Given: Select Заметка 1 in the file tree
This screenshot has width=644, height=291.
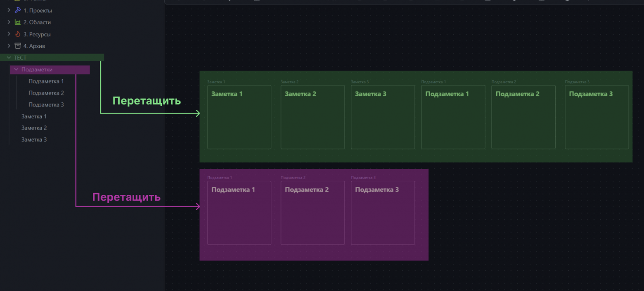Looking at the screenshot, I should pyautogui.click(x=34, y=116).
